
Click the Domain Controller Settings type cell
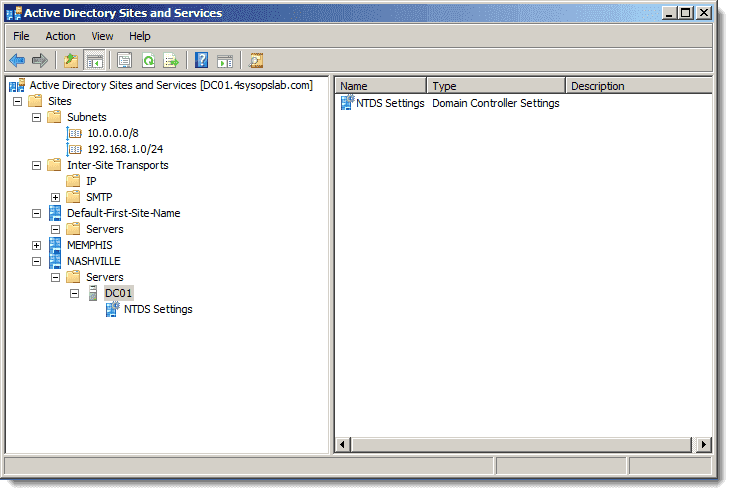[496, 103]
